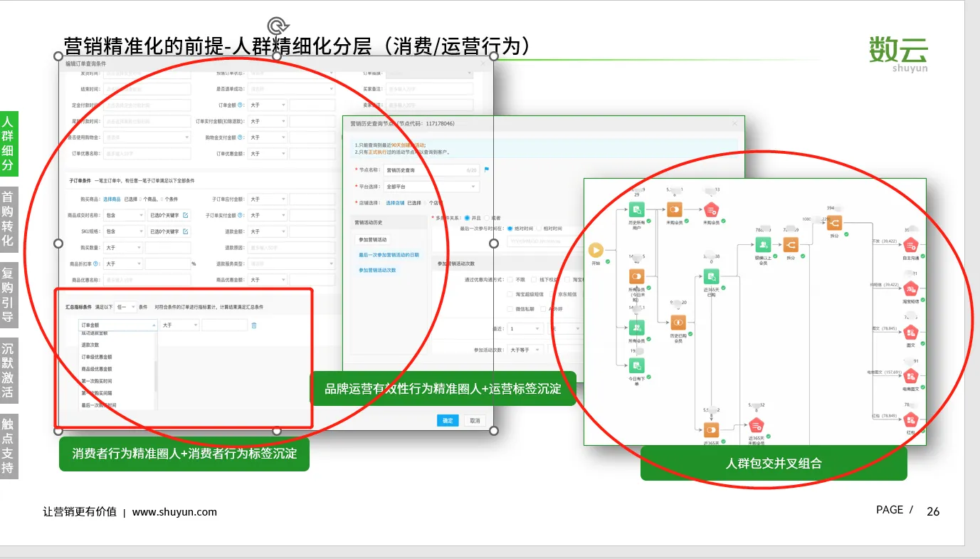Viewport: 980px width, 559px height.
Task: Select the 所有会员(今日未购) orange node
Action: pyautogui.click(x=637, y=276)
